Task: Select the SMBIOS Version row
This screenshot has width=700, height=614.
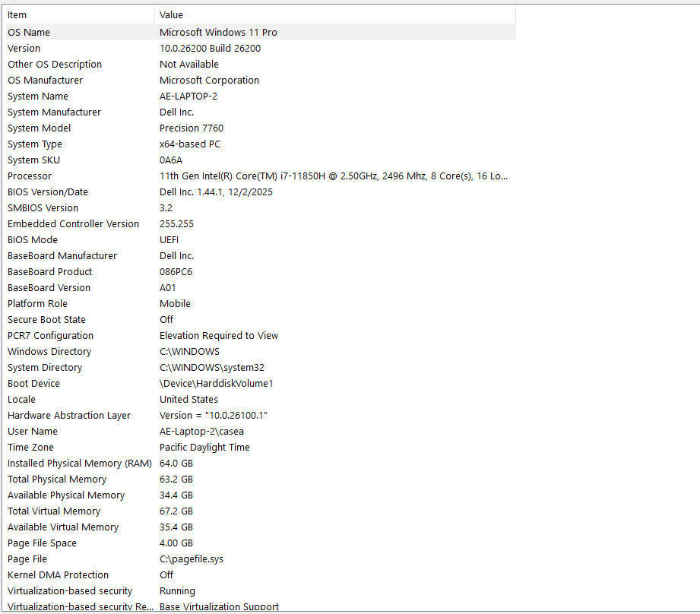Action: [x=259, y=208]
